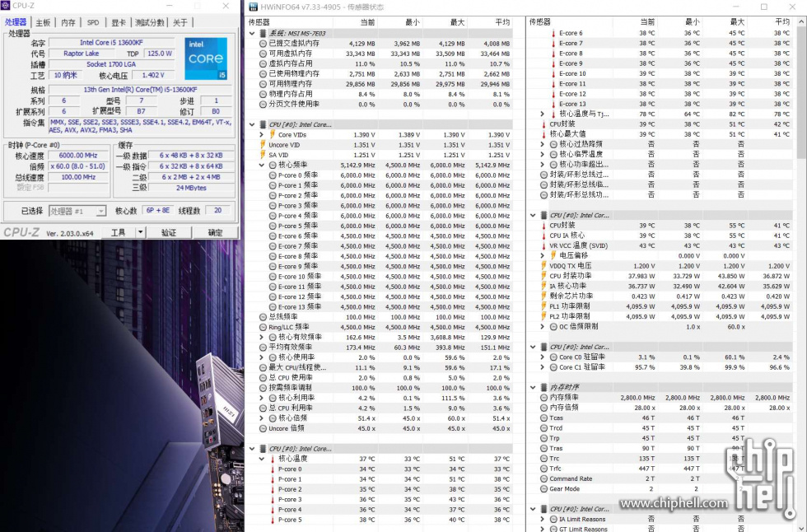Expand the 核心过热降频 row
Viewport: 807px width, 532px height.
point(542,144)
